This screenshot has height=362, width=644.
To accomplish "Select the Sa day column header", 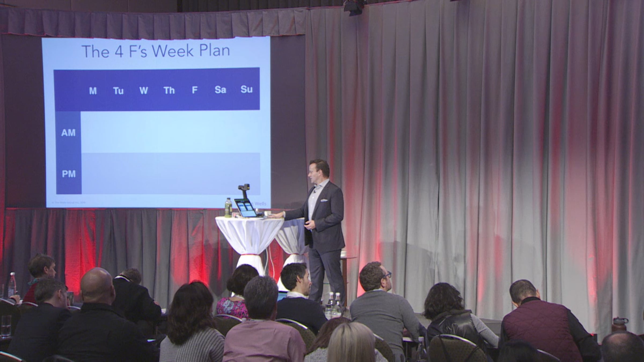I will [x=220, y=90].
